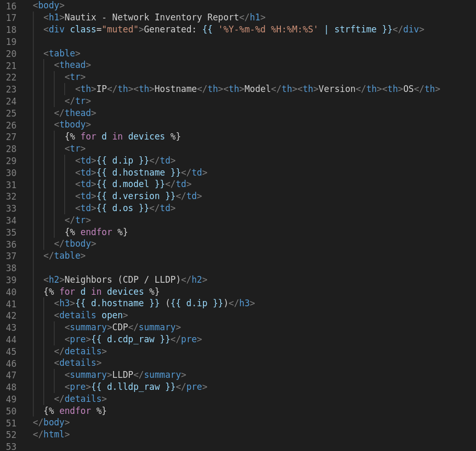The height and width of the screenshot is (451, 476).
Task: Select d.hostname on line 30
Action: (x=140, y=172)
